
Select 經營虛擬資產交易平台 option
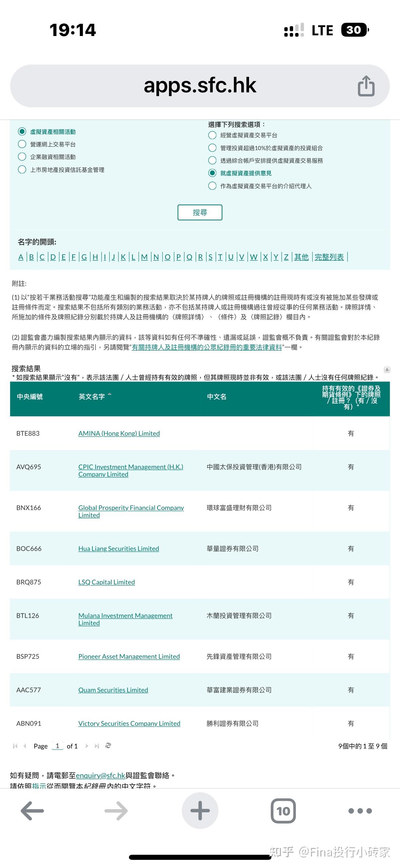212,135
